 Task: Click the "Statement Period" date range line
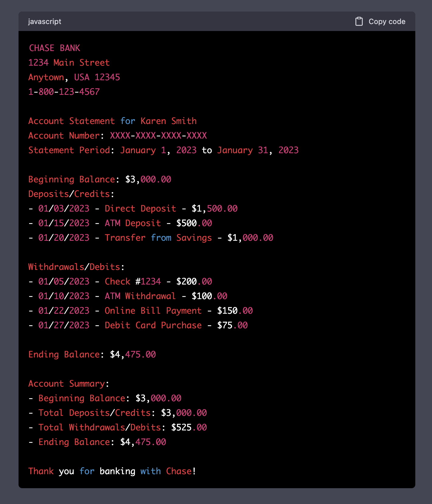coord(163,150)
